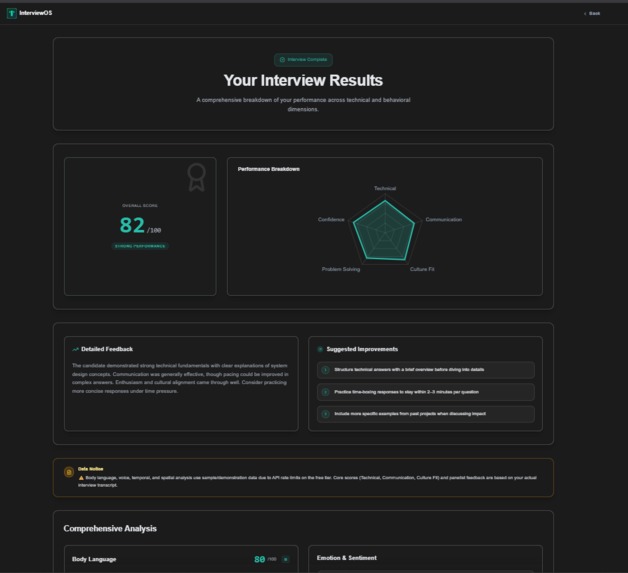628x573 pixels.
Task: Click the Communication axis label
Action: [x=443, y=219]
